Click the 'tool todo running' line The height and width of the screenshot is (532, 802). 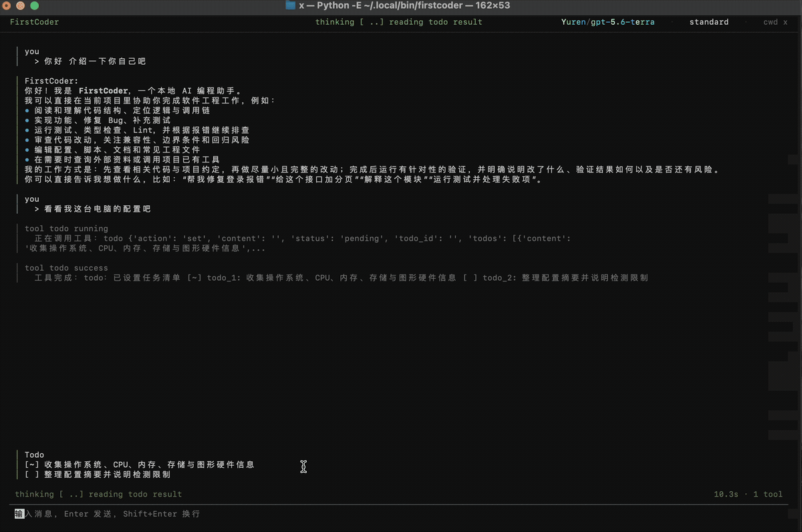pyautogui.click(x=66, y=229)
